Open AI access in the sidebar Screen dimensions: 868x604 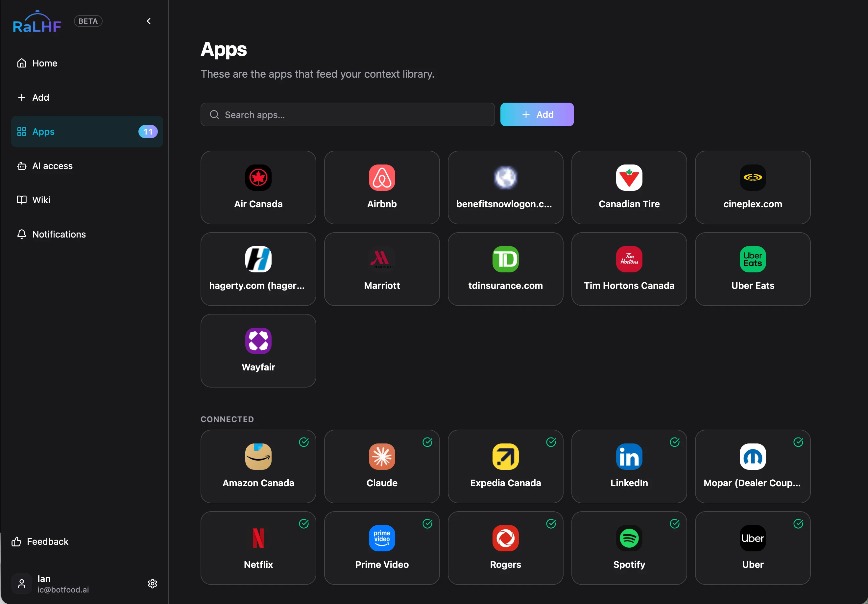click(x=87, y=166)
